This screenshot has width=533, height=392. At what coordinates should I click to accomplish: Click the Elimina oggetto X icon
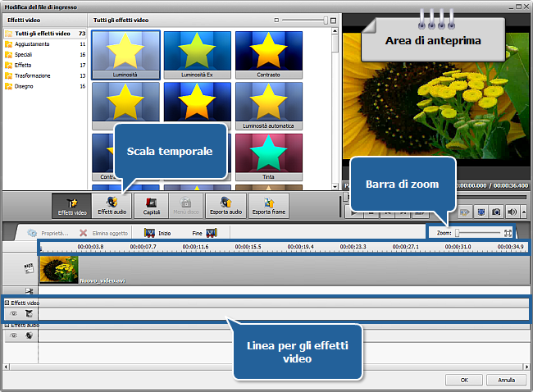coord(83,233)
